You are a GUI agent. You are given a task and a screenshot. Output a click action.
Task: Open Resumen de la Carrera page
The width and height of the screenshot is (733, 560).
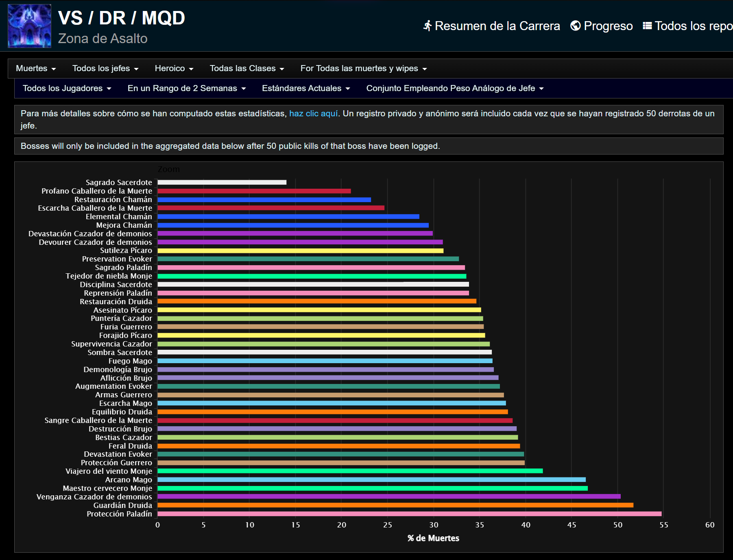coord(497,26)
